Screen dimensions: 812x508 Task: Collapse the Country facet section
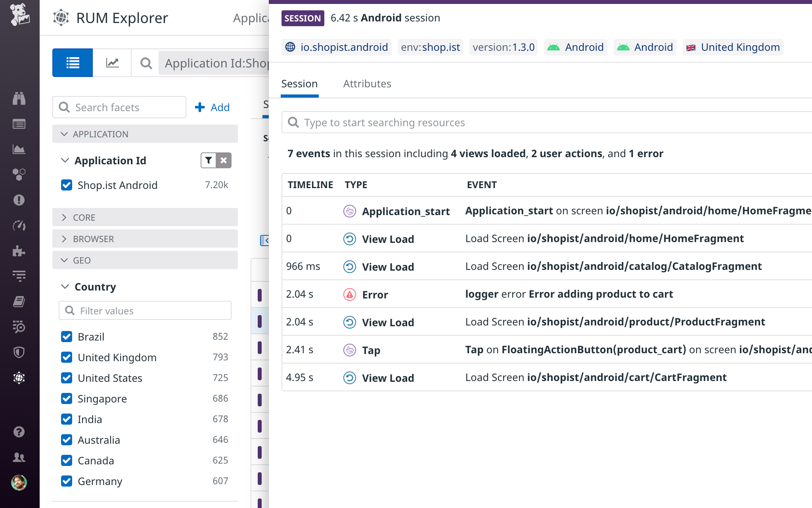(x=65, y=287)
